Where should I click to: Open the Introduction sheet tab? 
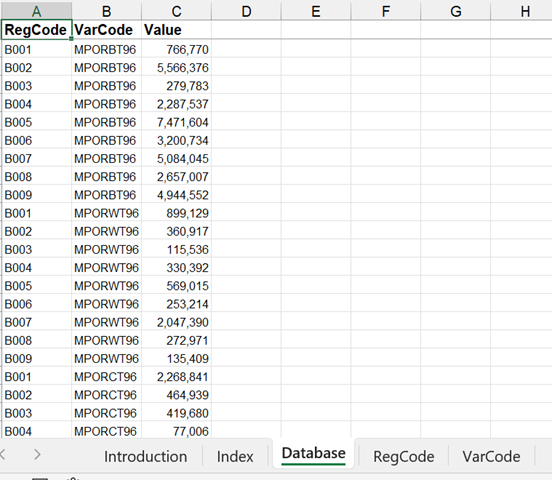click(x=145, y=456)
